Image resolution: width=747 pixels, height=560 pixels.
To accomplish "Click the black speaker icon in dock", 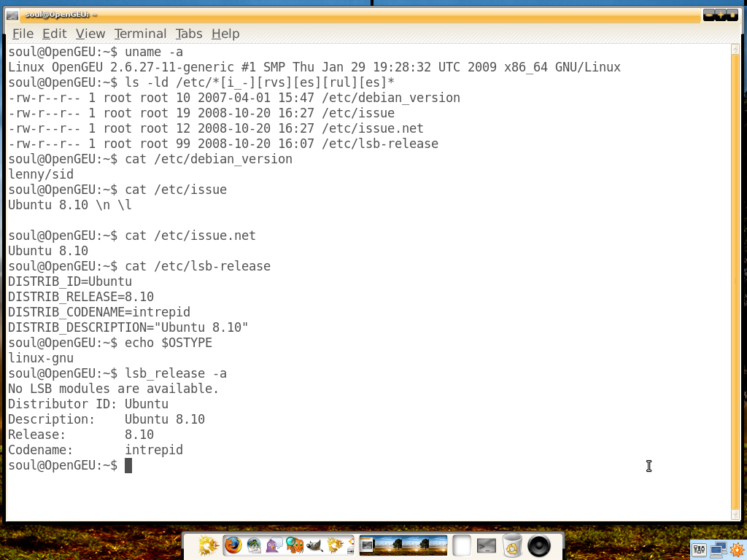I will (x=539, y=545).
